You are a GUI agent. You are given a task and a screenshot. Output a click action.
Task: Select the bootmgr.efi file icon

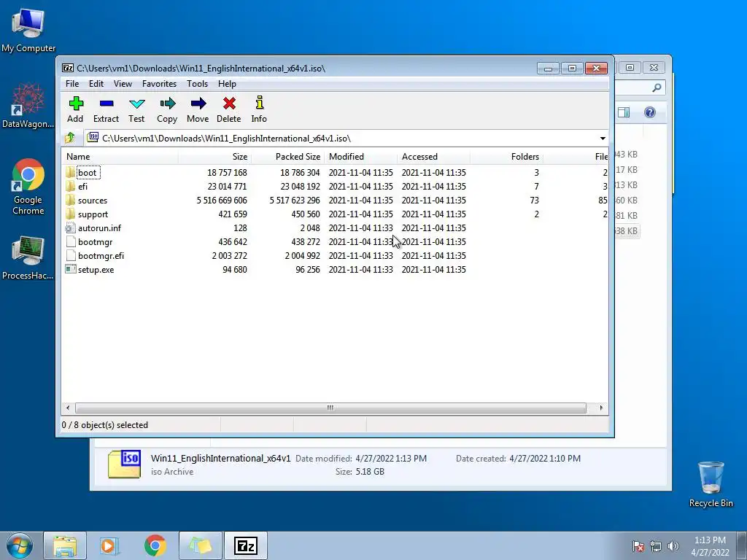[x=71, y=255]
